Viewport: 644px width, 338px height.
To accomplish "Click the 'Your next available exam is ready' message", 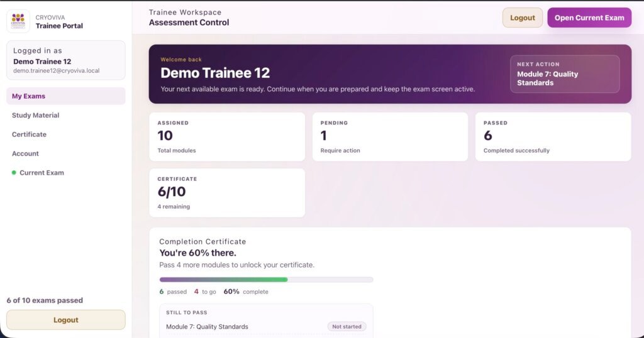I will [x=318, y=89].
